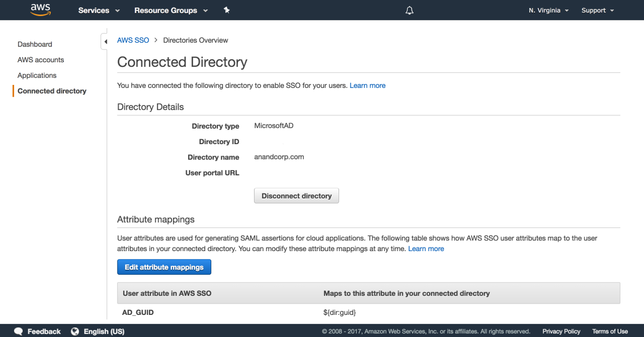This screenshot has height=337, width=644.
Task: Open the notifications bell icon
Action: tap(410, 10)
